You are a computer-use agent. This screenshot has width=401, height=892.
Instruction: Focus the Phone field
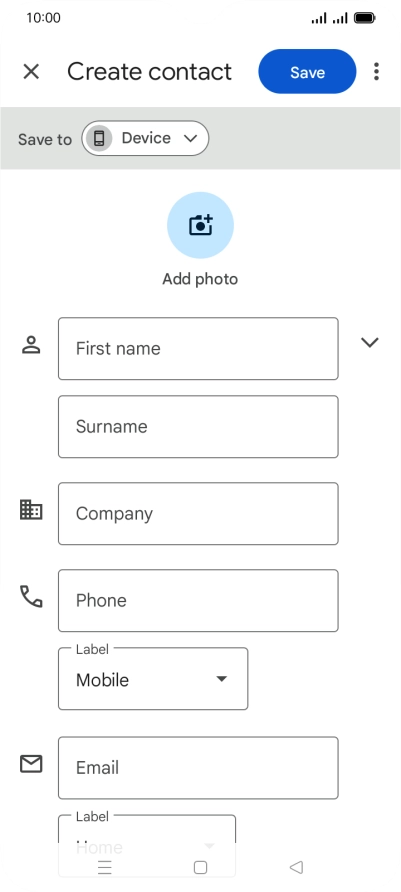point(198,601)
